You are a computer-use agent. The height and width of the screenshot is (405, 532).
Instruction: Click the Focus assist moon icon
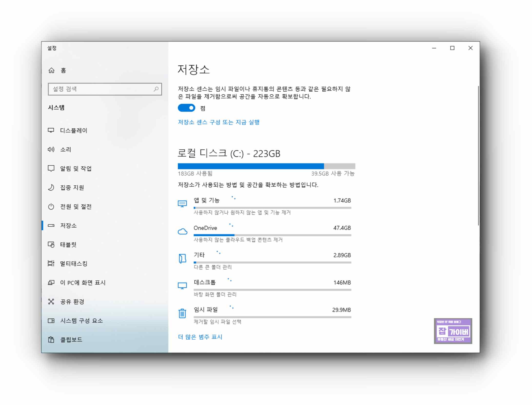click(x=51, y=187)
